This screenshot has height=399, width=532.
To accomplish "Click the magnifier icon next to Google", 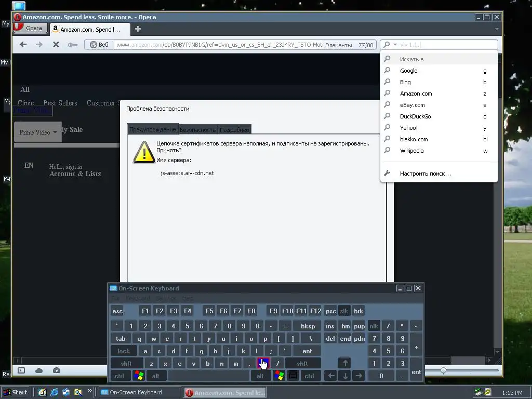I will tap(387, 70).
